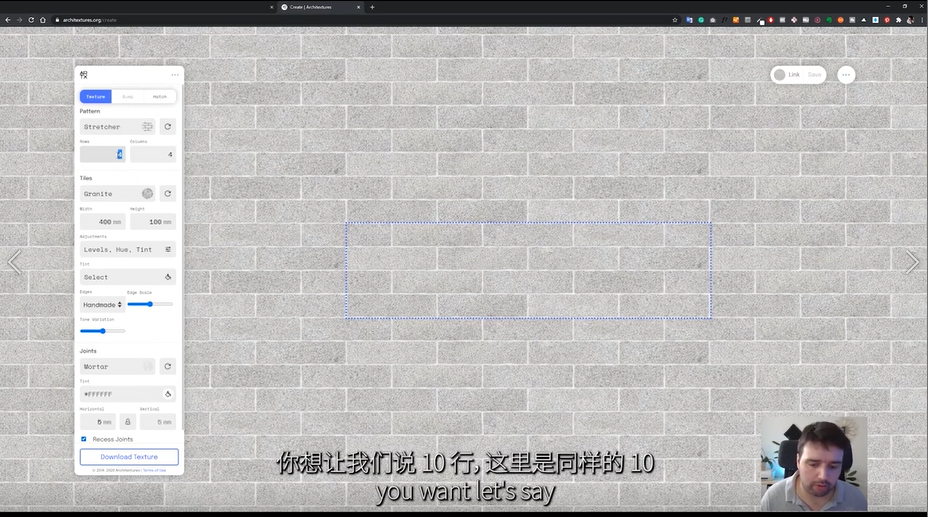Adjust the Edge Scale slider
The height and width of the screenshot is (517, 928).
point(150,304)
